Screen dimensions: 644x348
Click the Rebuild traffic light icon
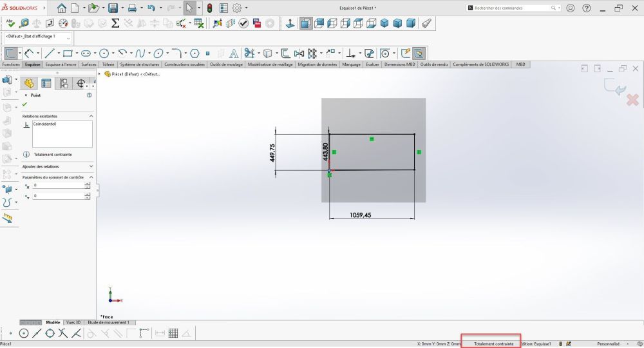pyautogui.click(x=209, y=8)
